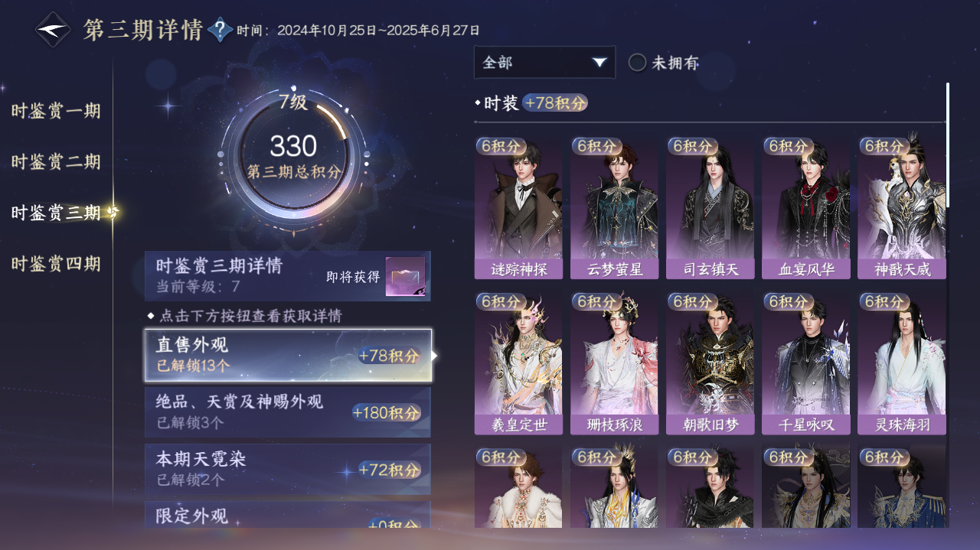Switch to 时鉴赏四期 tab
This screenshot has height=550, width=980.
(x=56, y=264)
